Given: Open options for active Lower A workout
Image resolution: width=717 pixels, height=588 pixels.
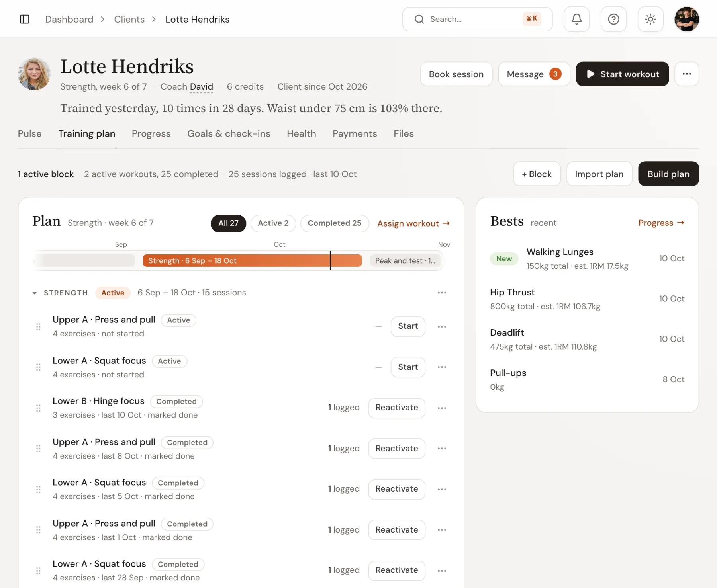Looking at the screenshot, I should coord(442,367).
